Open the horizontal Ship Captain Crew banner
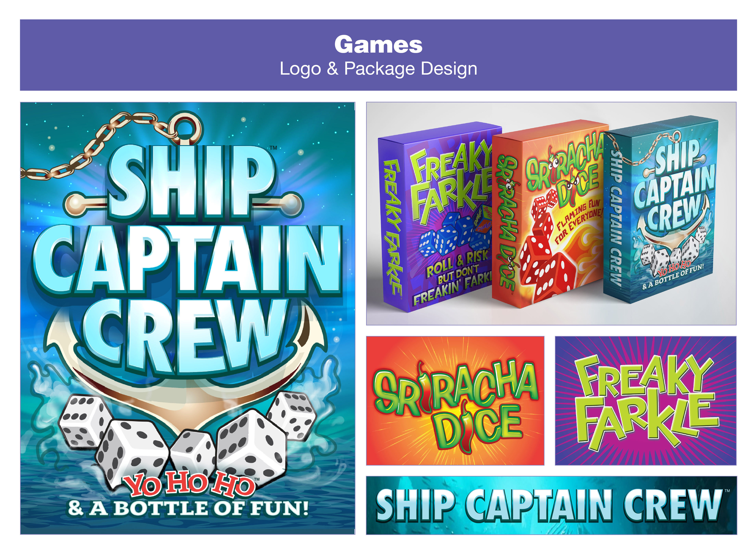 (551, 505)
